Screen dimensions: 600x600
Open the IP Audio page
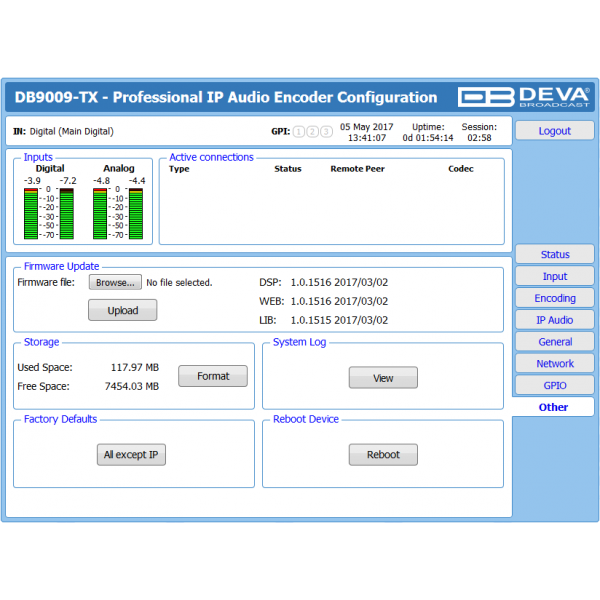click(554, 320)
